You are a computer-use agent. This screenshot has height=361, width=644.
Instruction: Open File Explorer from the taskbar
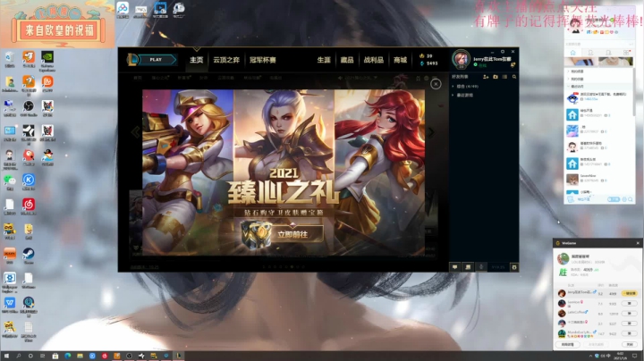[80, 356]
